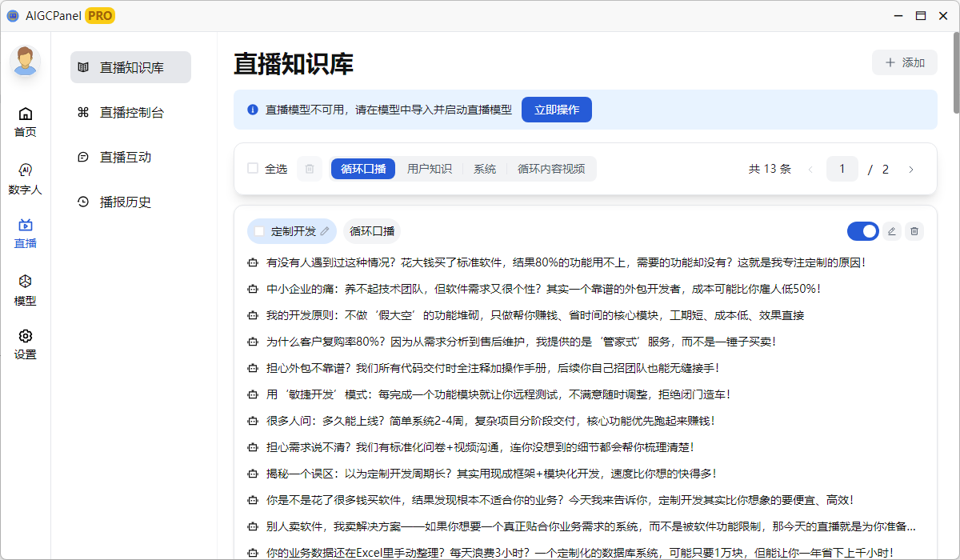Click robot icon of '中小企业的痛' line
Image resolution: width=960 pixels, height=560 pixels.
coord(253,289)
